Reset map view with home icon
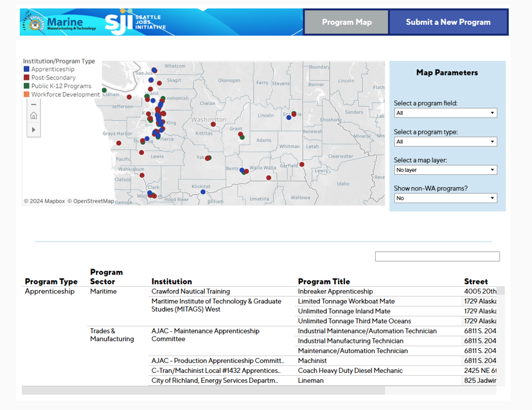Image resolution: width=532 pixels, height=410 pixels. pos(34,116)
